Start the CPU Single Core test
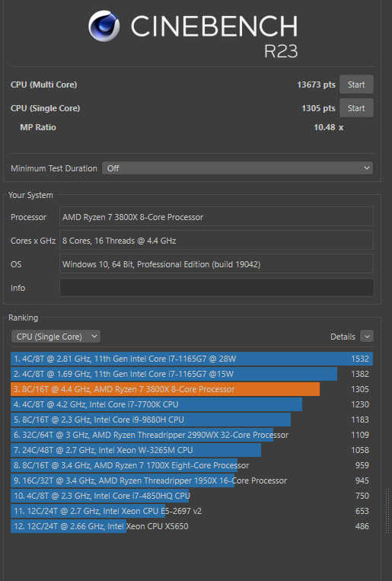 click(356, 108)
